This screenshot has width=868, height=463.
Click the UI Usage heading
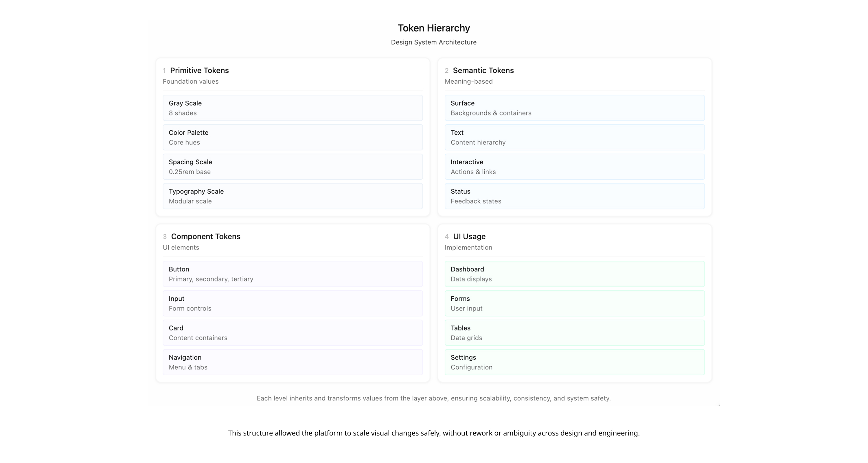click(469, 236)
